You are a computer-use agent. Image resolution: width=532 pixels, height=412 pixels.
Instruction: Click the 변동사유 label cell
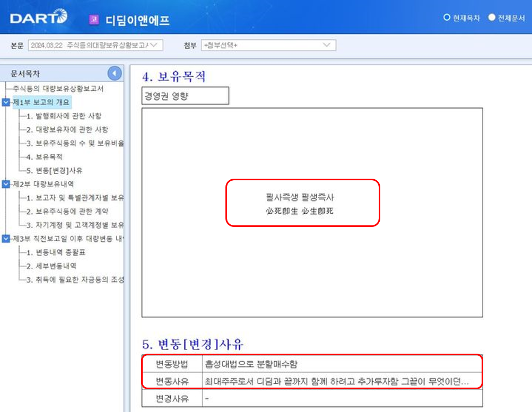[172, 381]
